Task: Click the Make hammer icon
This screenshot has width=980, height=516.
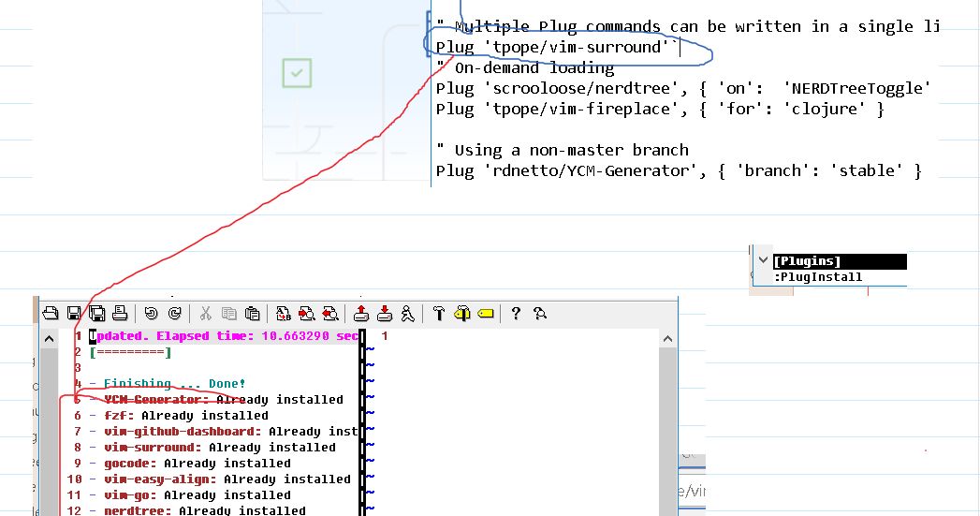Action: tap(439, 314)
